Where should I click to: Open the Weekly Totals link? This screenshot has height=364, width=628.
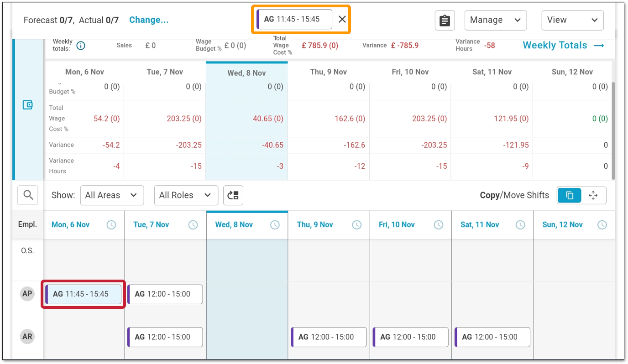coord(563,45)
